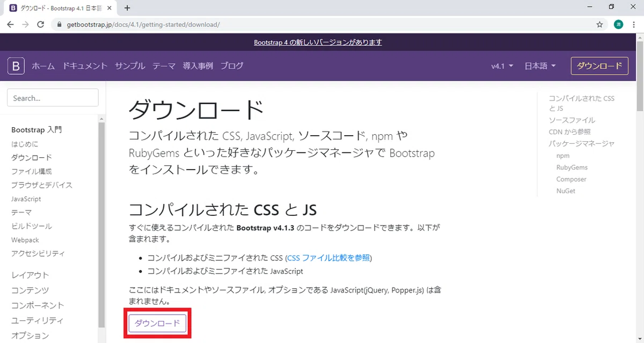Open ダウンロード in the sidebar
Image resolution: width=644 pixels, height=343 pixels.
point(32,158)
